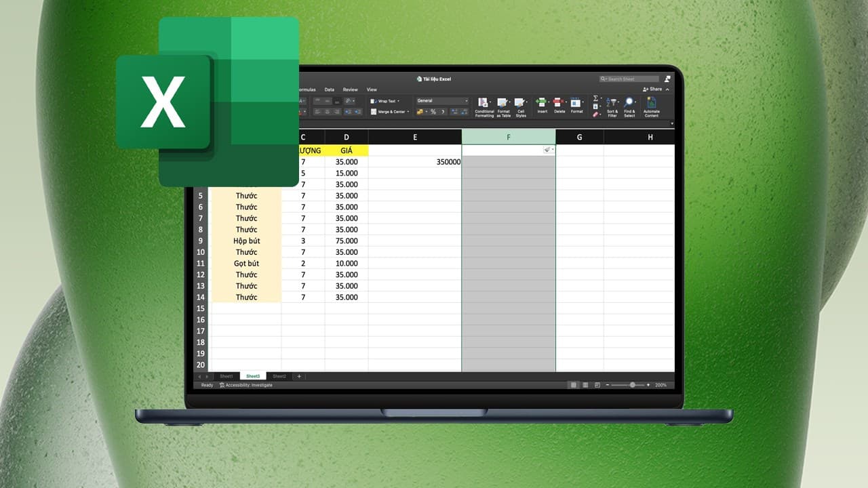This screenshot has height=488, width=868.
Task: Click the AutoSum sigma icon
Action: click(x=595, y=98)
